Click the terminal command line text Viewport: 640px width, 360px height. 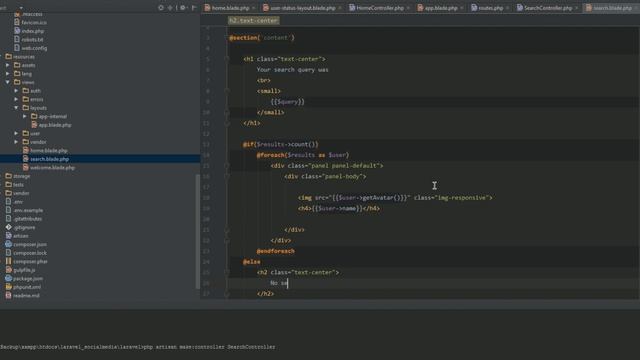138,347
